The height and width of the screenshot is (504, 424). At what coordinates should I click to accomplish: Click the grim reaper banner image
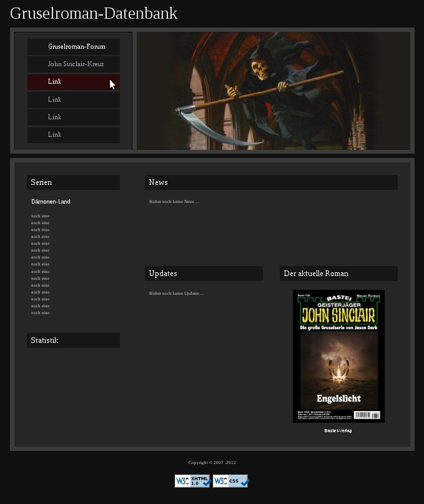[x=274, y=91]
